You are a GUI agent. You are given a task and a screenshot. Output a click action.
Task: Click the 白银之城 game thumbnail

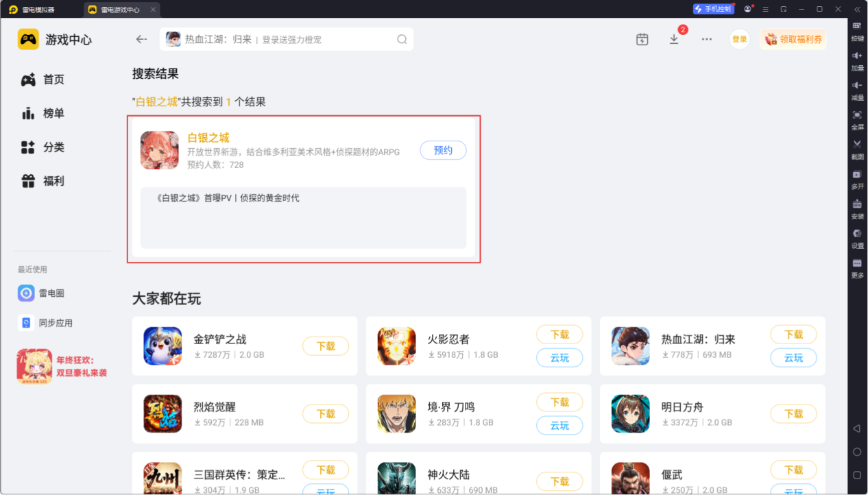pyautogui.click(x=160, y=150)
